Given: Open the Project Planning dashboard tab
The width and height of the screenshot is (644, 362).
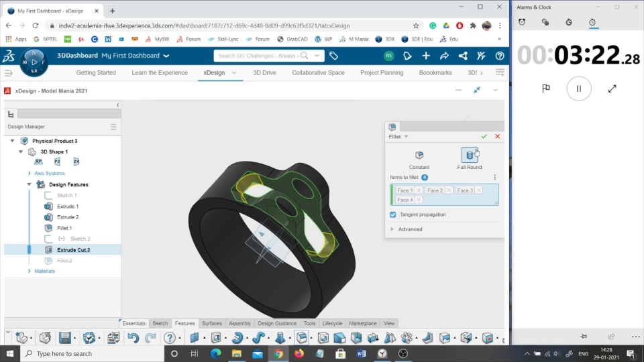Looking at the screenshot, I should pyautogui.click(x=382, y=72).
